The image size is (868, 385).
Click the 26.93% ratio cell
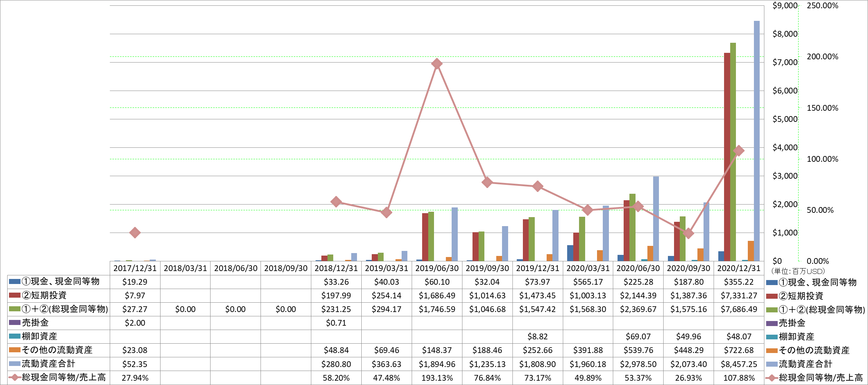click(688, 378)
